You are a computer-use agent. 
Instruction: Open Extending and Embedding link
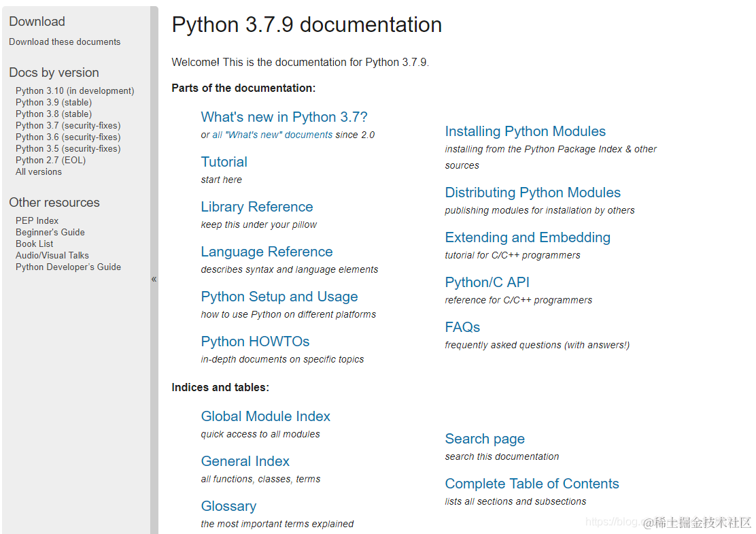pos(528,237)
